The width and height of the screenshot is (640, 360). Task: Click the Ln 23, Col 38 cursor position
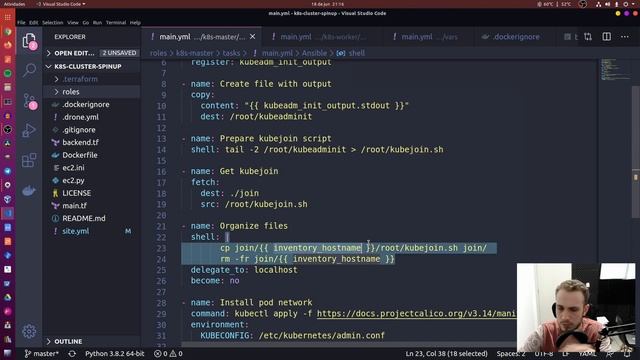point(446,353)
